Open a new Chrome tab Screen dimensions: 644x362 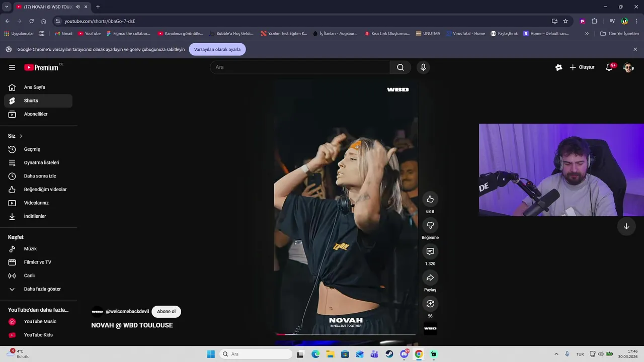click(x=98, y=7)
